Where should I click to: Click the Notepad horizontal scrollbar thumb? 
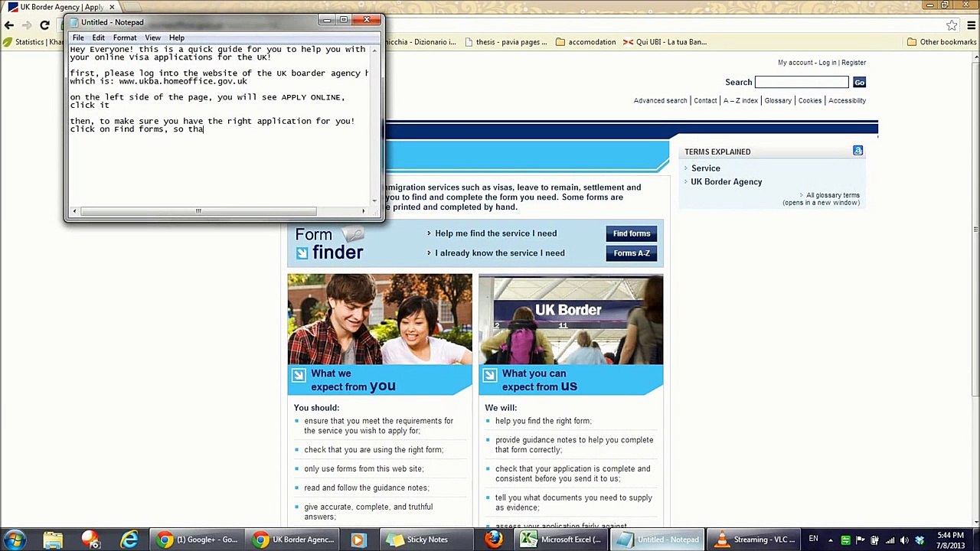click(x=198, y=211)
